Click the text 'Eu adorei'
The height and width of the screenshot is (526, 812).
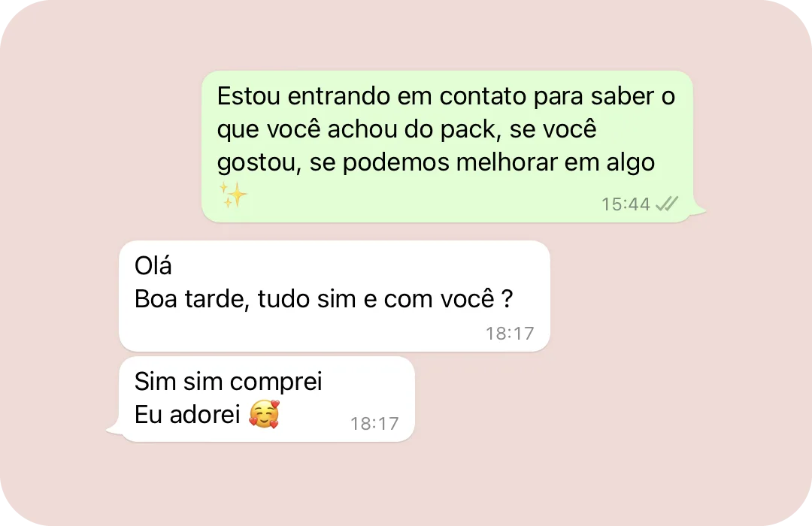click(187, 415)
